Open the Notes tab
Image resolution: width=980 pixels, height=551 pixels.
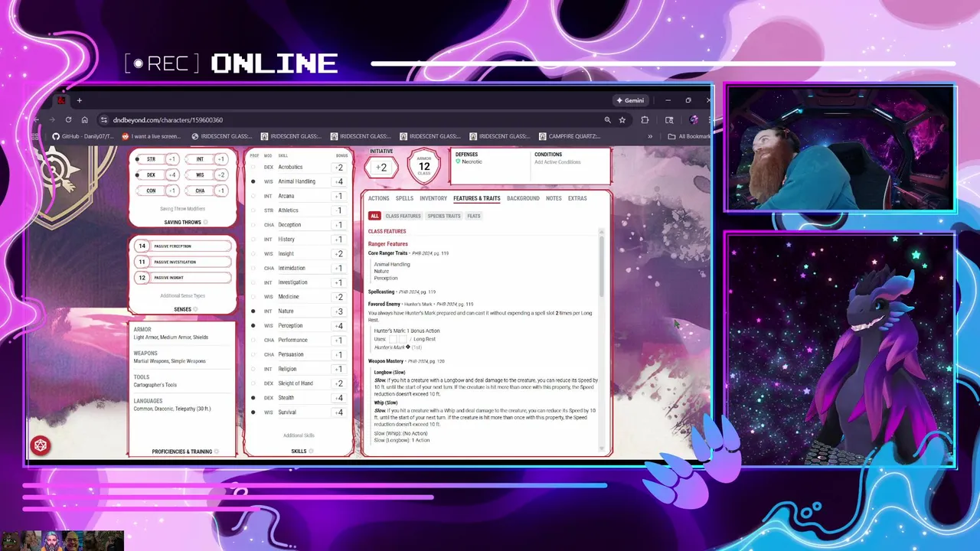554,198
